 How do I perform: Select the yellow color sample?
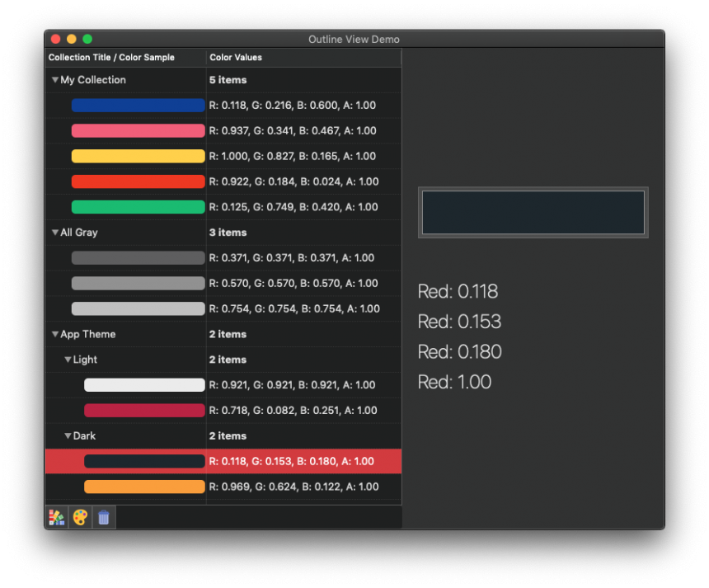pyautogui.click(x=138, y=157)
